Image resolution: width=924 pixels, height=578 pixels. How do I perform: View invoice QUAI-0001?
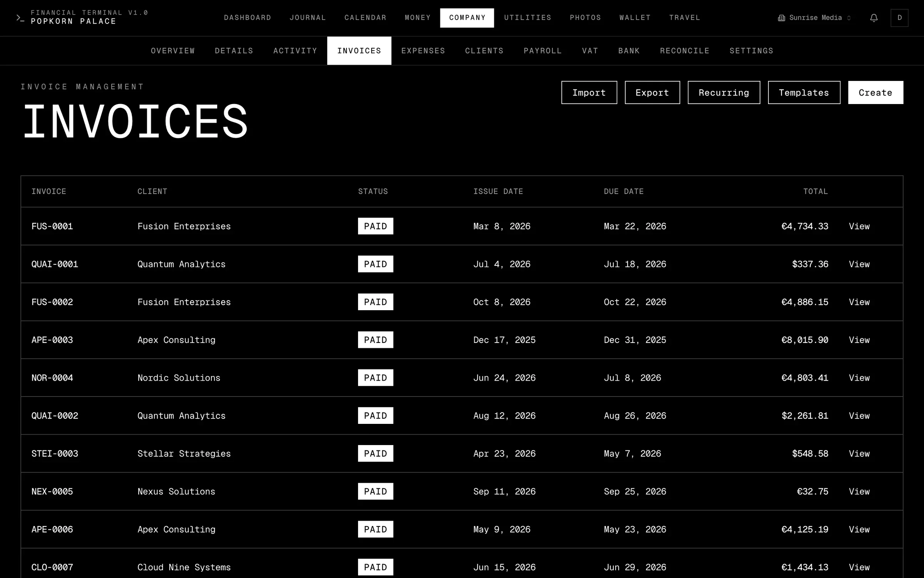pos(859,264)
